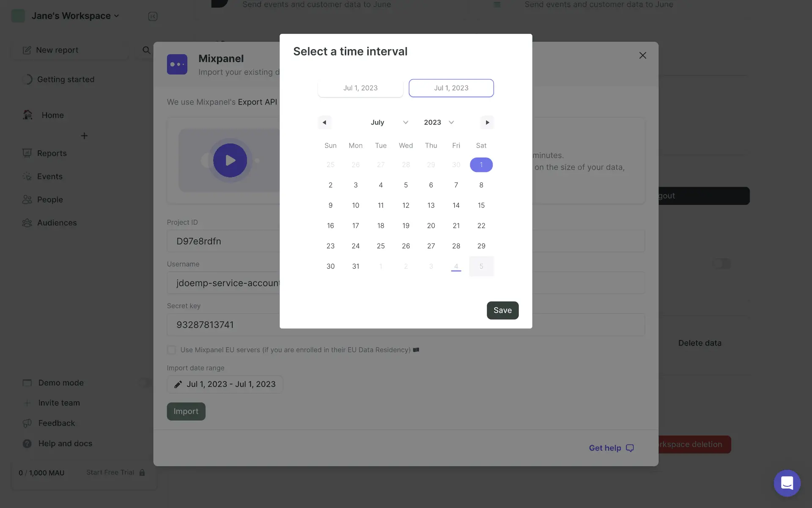The height and width of the screenshot is (508, 812).
Task: Select July 15 in the calendar
Action: tap(481, 205)
